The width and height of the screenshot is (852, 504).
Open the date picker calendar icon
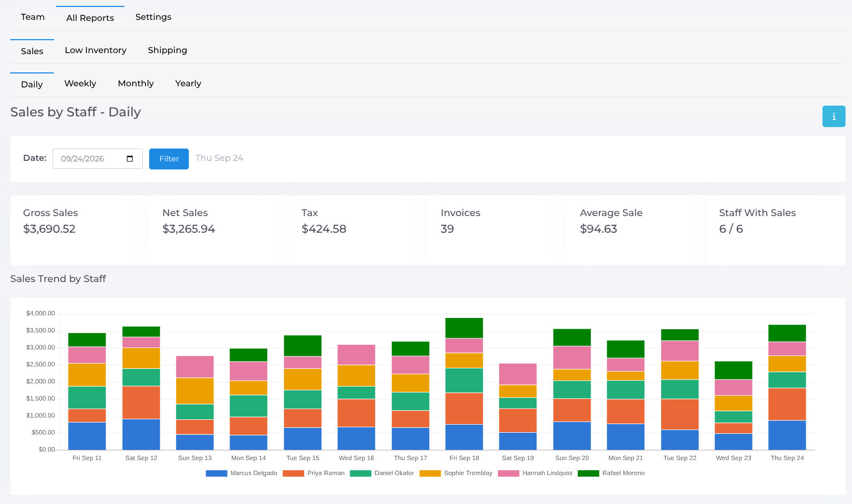pos(130,159)
